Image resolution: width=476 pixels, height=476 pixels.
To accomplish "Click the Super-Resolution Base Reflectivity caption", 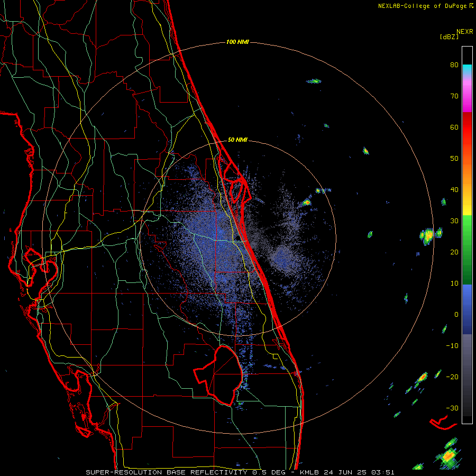I will 240,472.
